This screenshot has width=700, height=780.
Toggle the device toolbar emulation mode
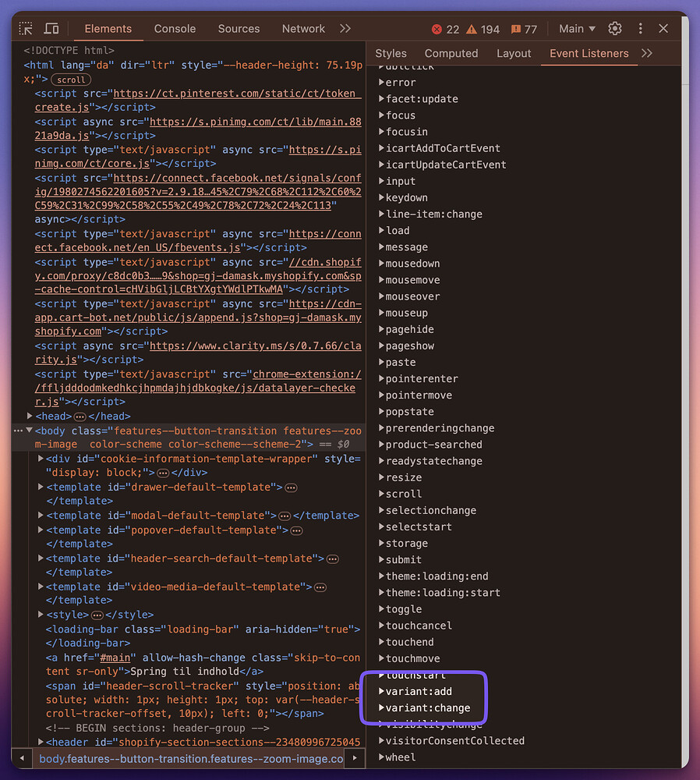51,28
